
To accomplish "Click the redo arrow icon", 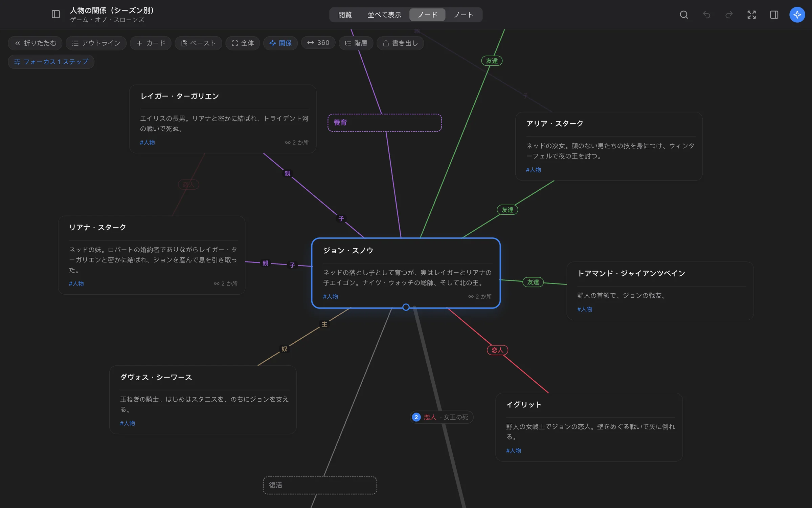I will point(729,15).
